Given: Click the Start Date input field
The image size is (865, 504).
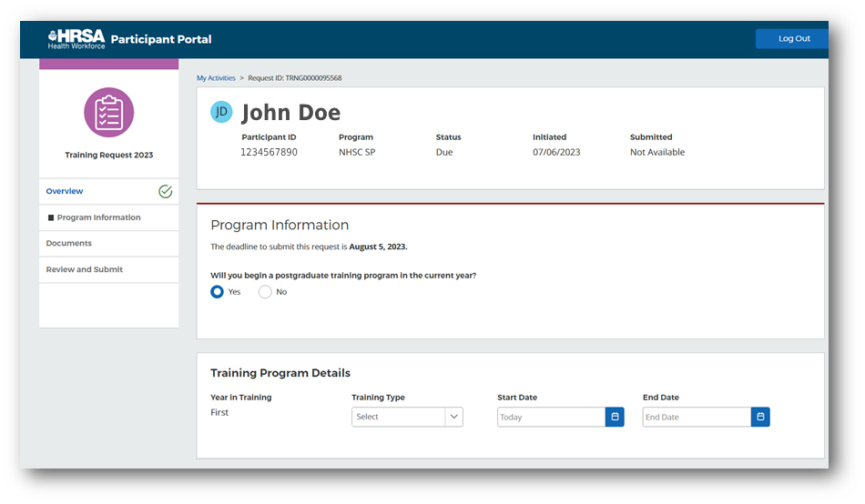Looking at the screenshot, I should click(x=551, y=417).
